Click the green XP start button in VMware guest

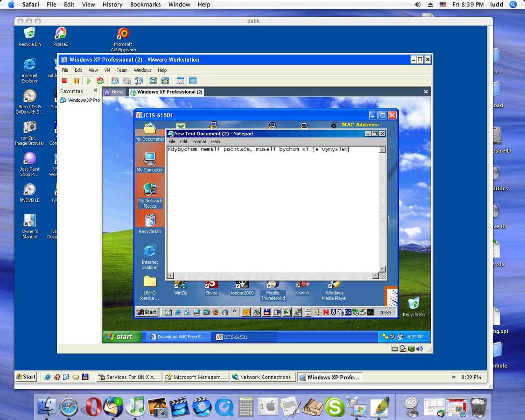pyautogui.click(x=122, y=336)
